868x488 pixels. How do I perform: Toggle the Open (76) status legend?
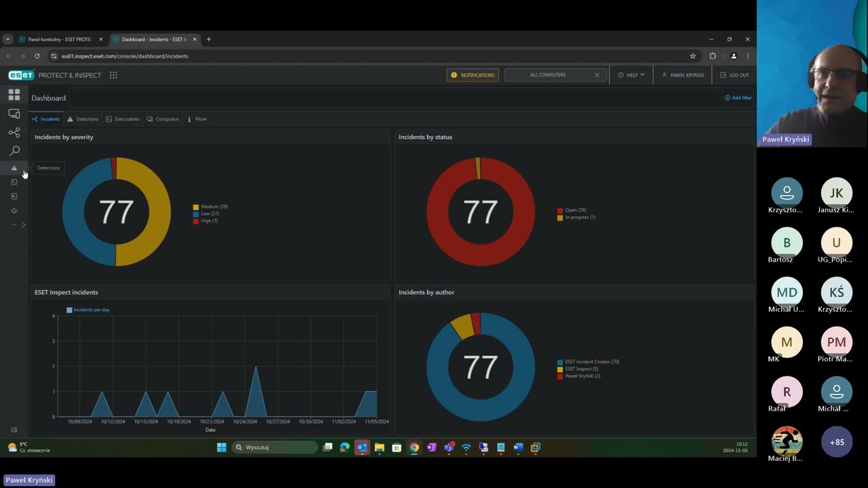click(572, 210)
